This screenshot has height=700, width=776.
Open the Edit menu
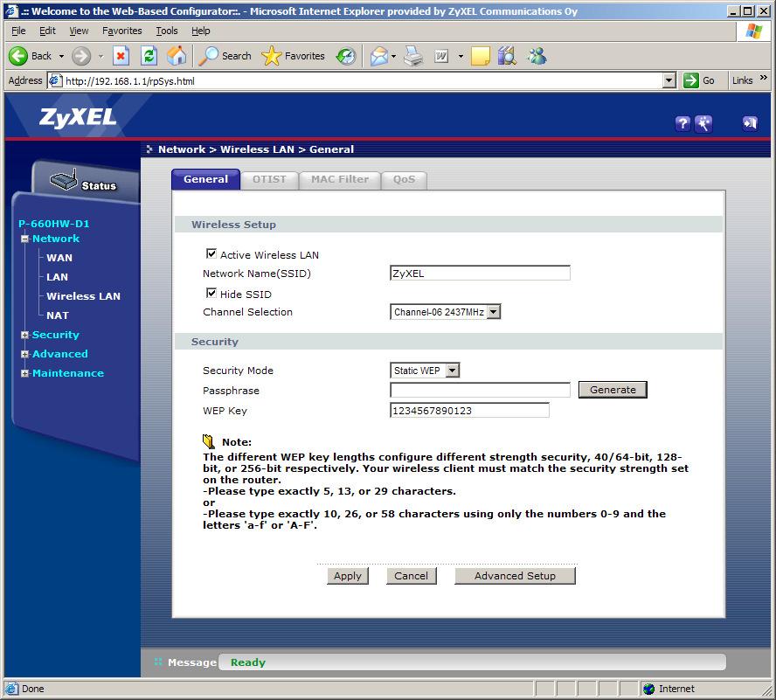(47, 31)
